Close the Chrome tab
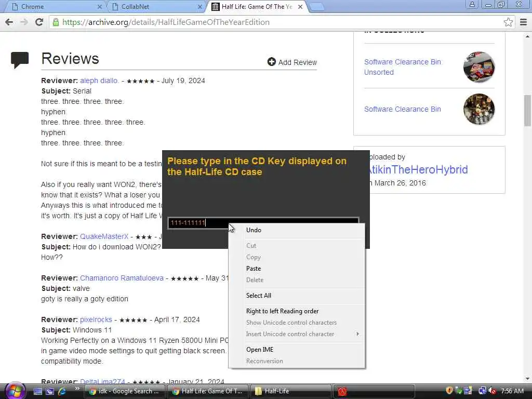Image resolution: width=532 pixels, height=399 pixels. click(99, 6)
